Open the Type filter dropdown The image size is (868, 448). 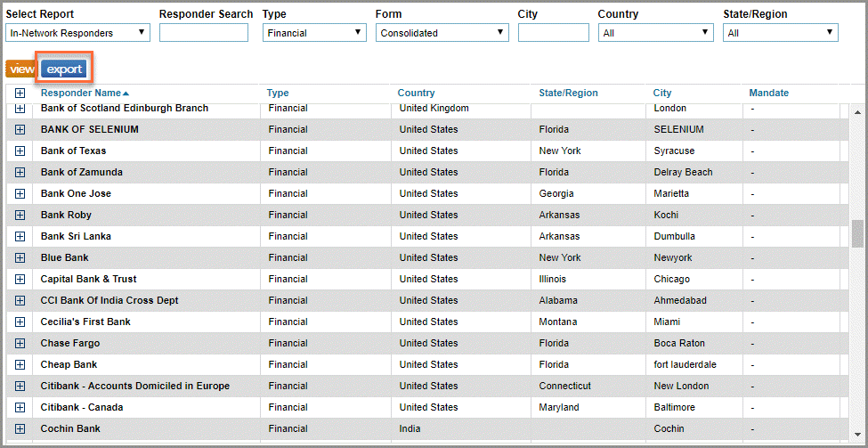click(314, 33)
